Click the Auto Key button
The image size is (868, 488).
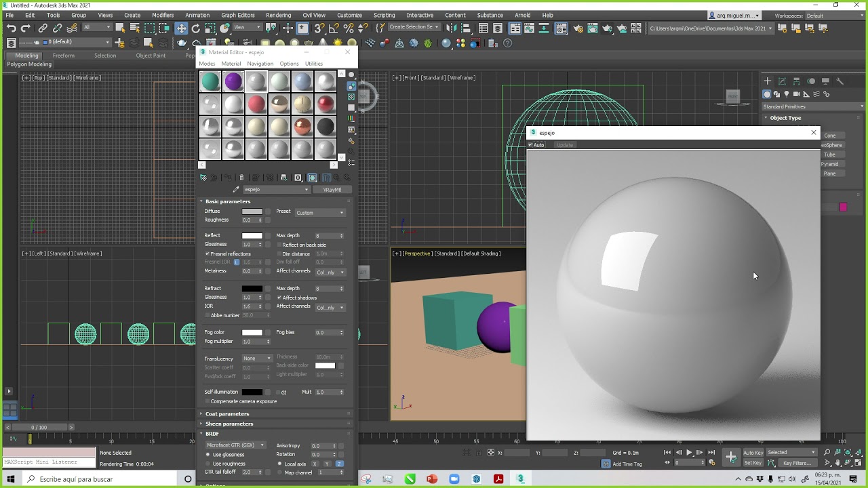[x=753, y=453]
